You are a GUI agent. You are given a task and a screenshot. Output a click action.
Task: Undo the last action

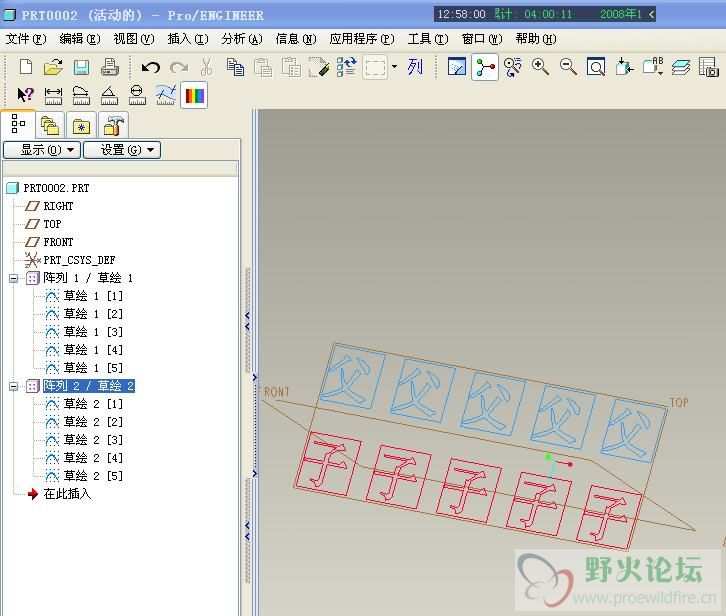[150, 68]
